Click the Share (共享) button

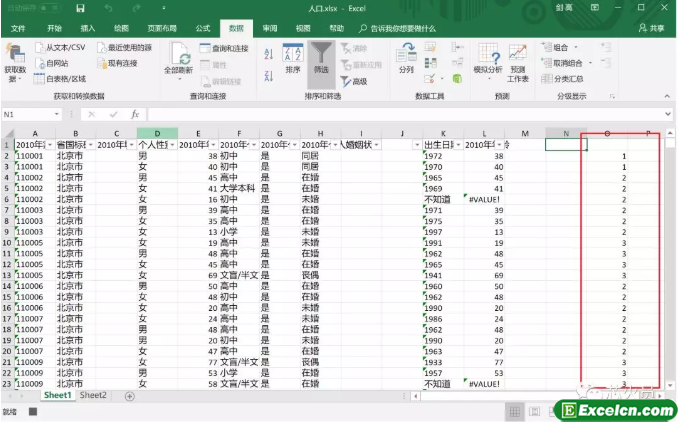point(656,28)
